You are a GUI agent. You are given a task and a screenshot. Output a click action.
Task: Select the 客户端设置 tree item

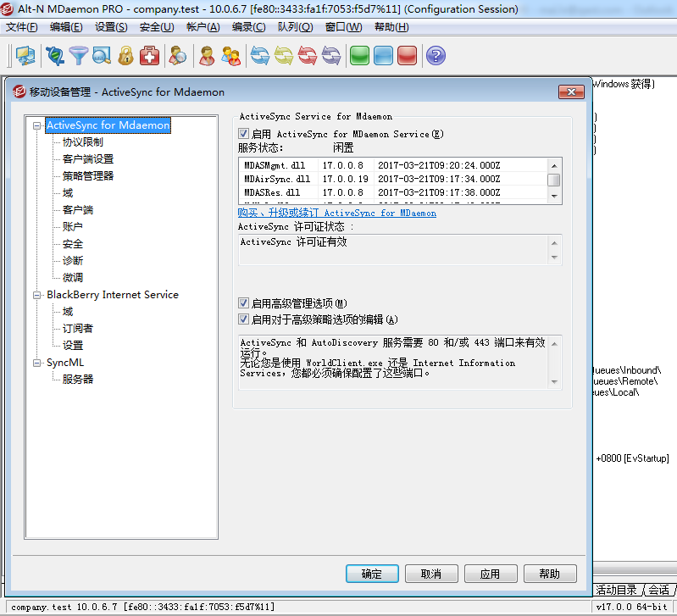coord(87,158)
